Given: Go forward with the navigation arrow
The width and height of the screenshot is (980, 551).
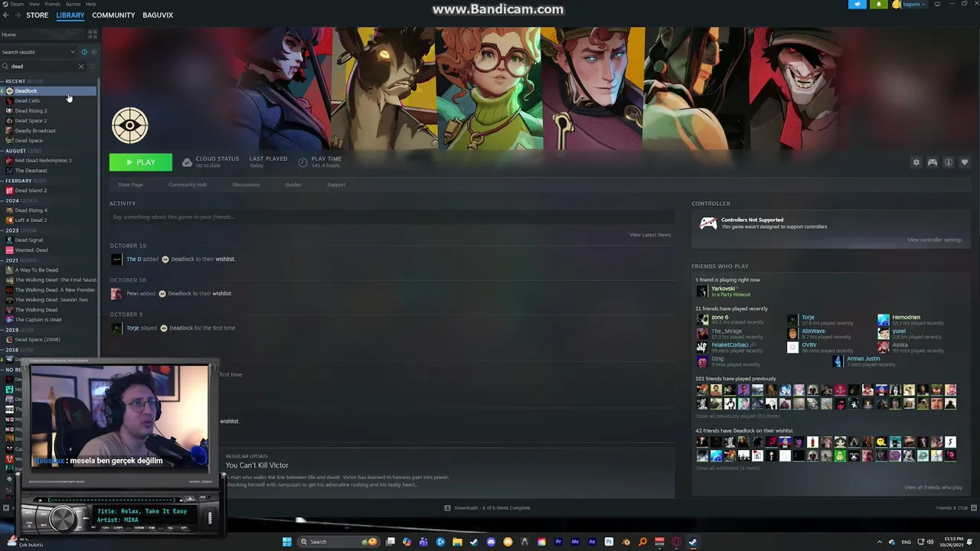Looking at the screenshot, I should [x=17, y=15].
